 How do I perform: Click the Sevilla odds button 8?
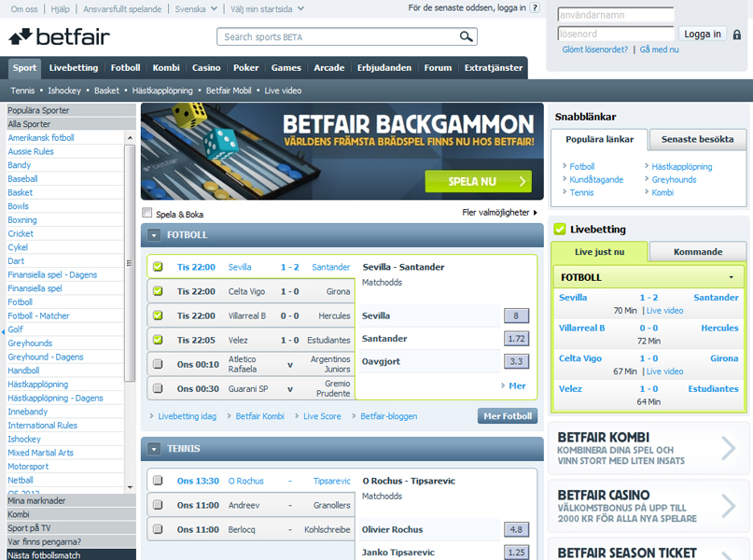(516, 315)
